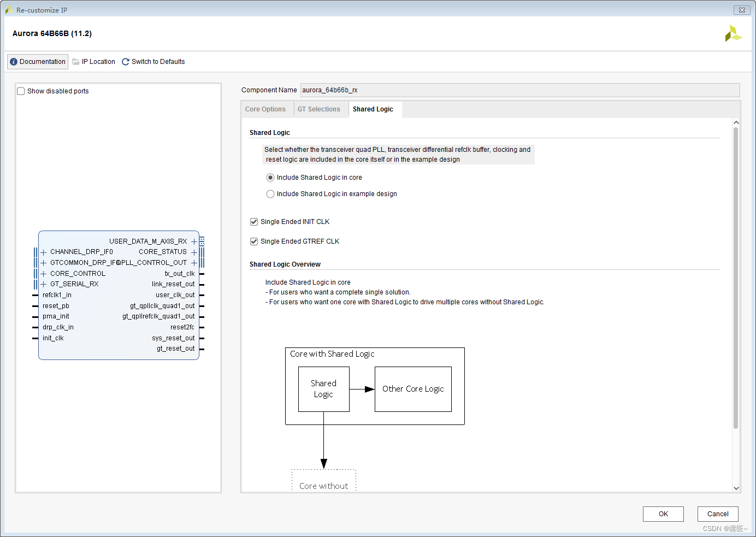Click scrollbar up arrow in Shared Logic pane
The height and width of the screenshot is (537, 756).
pos(736,122)
